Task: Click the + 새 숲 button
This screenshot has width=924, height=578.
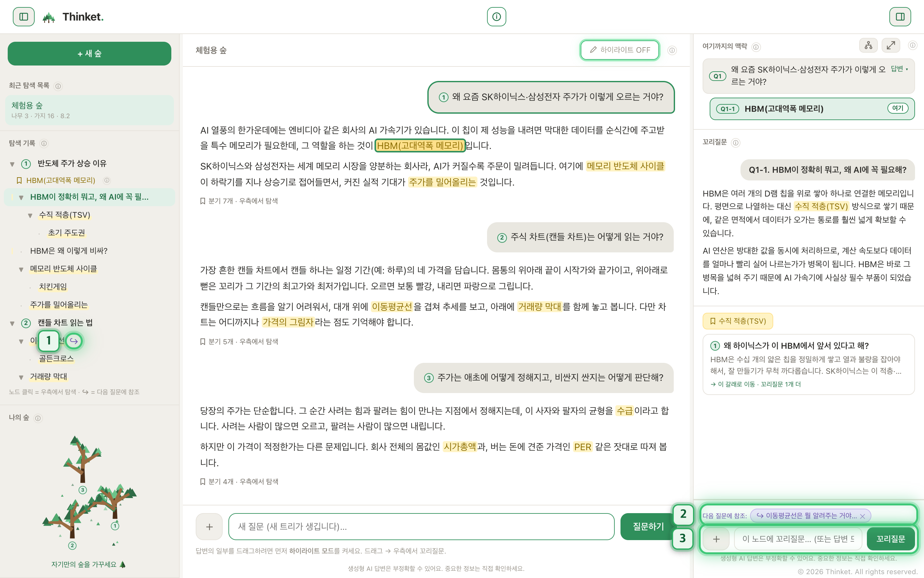Action: click(89, 54)
